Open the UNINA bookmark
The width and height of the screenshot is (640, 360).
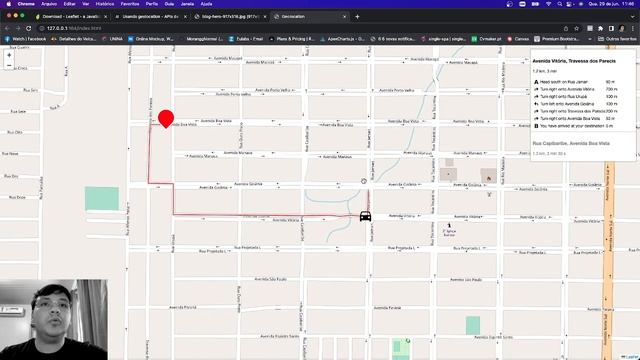[112, 39]
